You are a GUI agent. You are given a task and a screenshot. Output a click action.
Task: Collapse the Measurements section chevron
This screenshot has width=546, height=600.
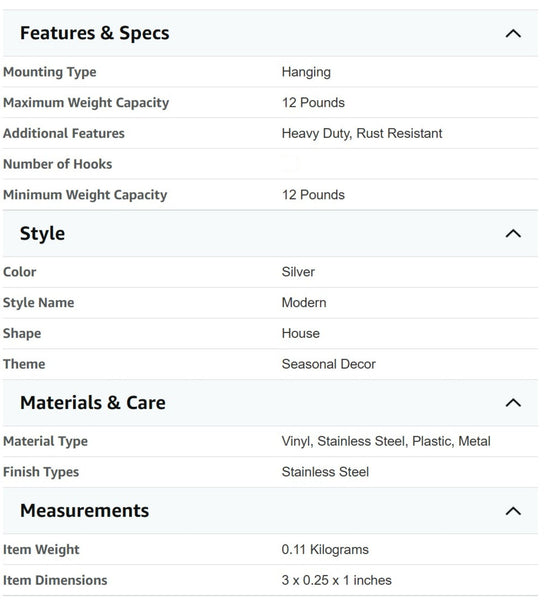(x=513, y=511)
